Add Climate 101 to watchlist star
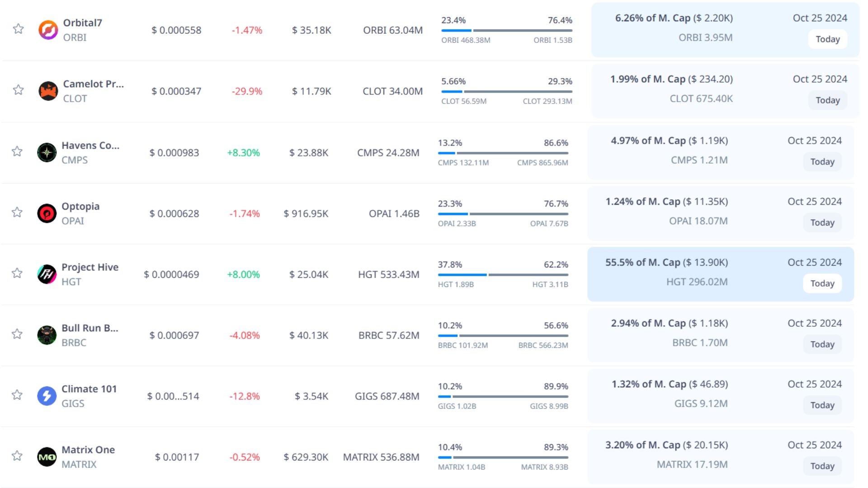Image resolution: width=868 pixels, height=488 pixels. [17, 394]
